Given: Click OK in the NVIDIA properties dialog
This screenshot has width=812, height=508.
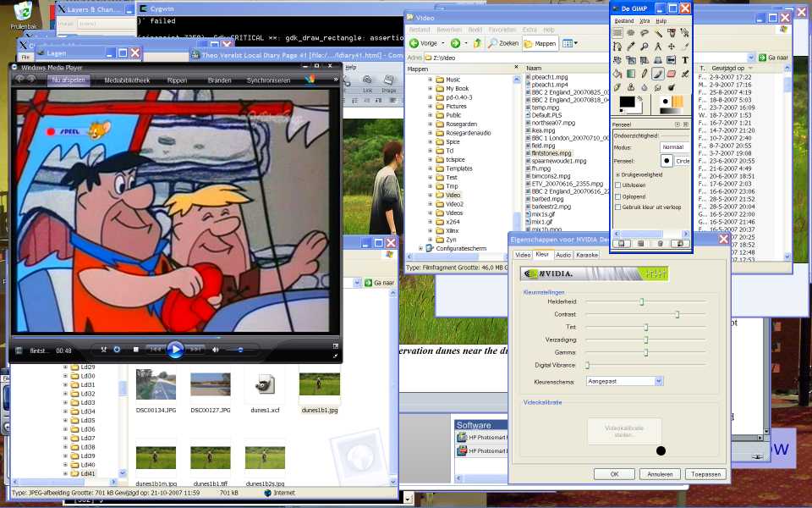Looking at the screenshot, I should [x=615, y=474].
